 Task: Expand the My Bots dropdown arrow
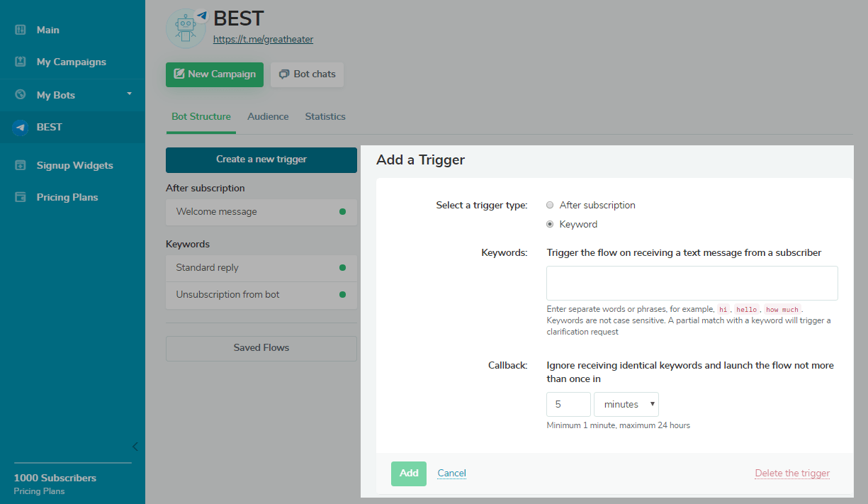[x=130, y=94]
